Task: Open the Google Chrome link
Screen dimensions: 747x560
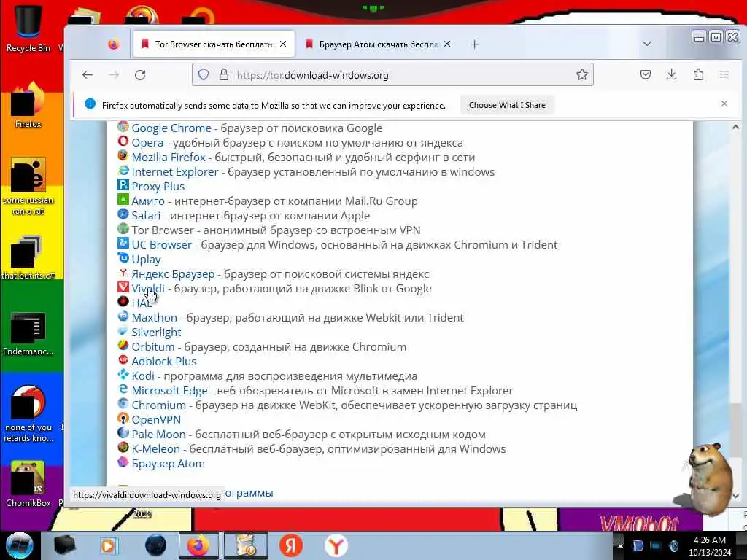Action: [x=171, y=128]
